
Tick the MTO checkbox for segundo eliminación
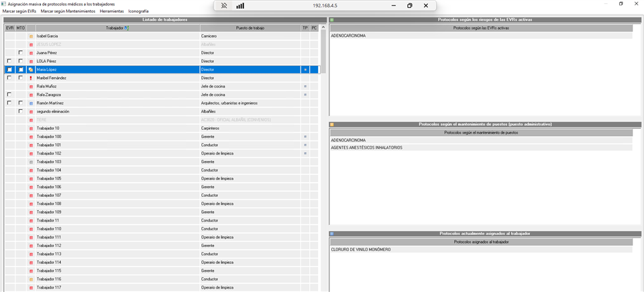(20, 112)
